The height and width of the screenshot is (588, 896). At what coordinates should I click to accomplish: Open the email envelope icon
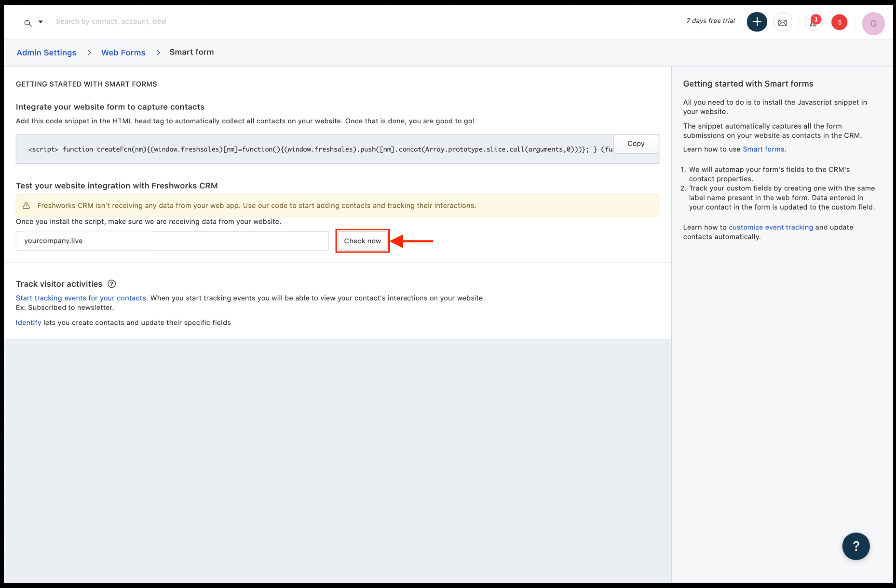click(x=782, y=23)
